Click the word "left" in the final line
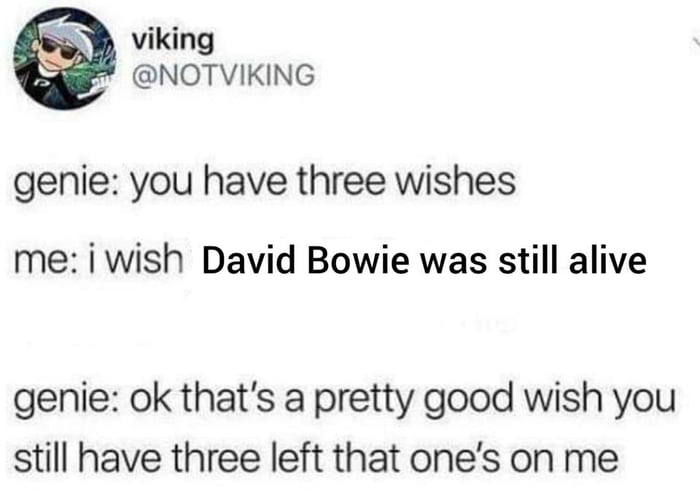Image resolution: width=700 pixels, height=491 pixels. pos(294,458)
